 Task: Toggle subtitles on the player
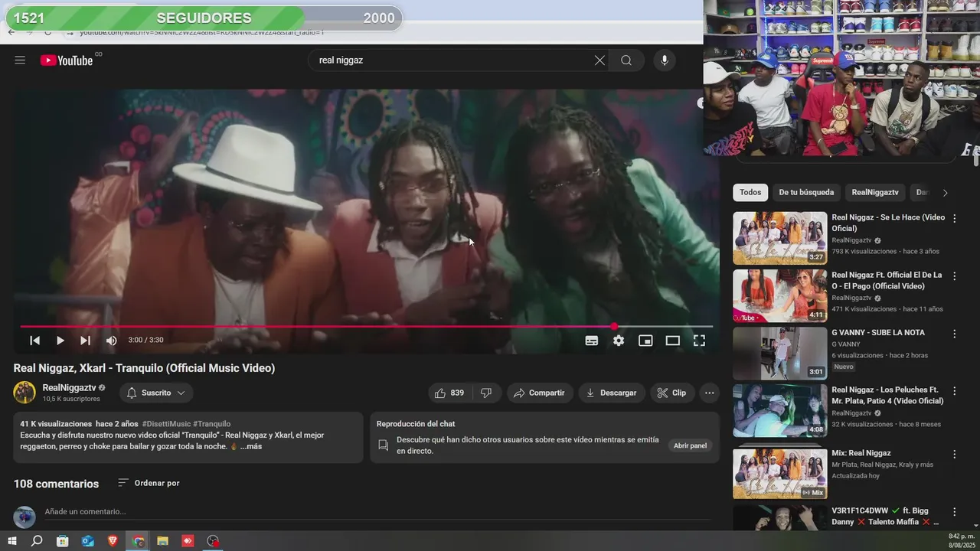click(592, 341)
